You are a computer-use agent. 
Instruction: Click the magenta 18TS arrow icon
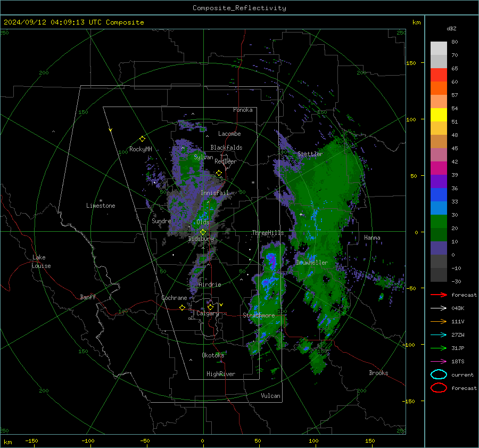pos(439,362)
